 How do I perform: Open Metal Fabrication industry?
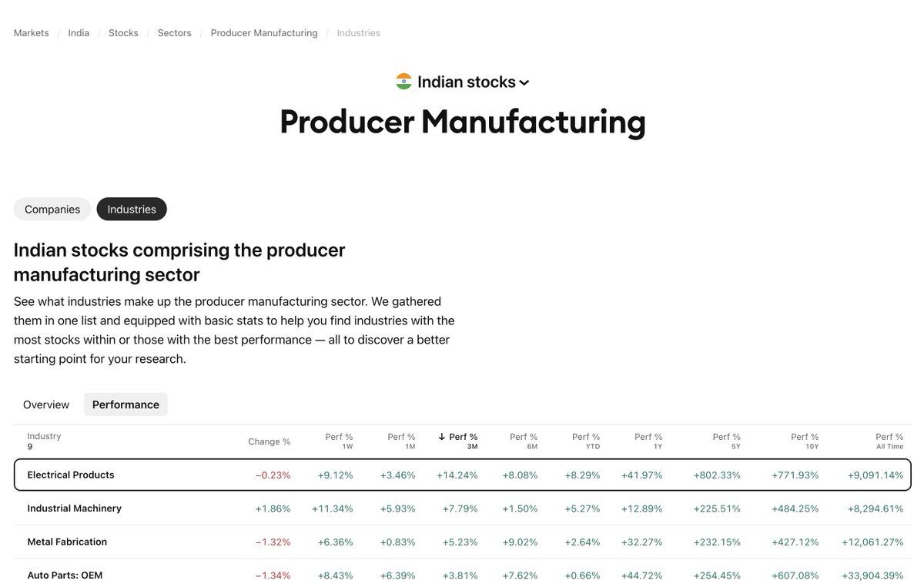click(67, 542)
